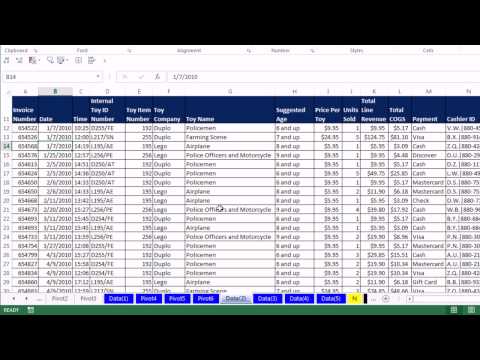
Task: Switch to the Pivot3 sheet tab
Action: pos(88,298)
